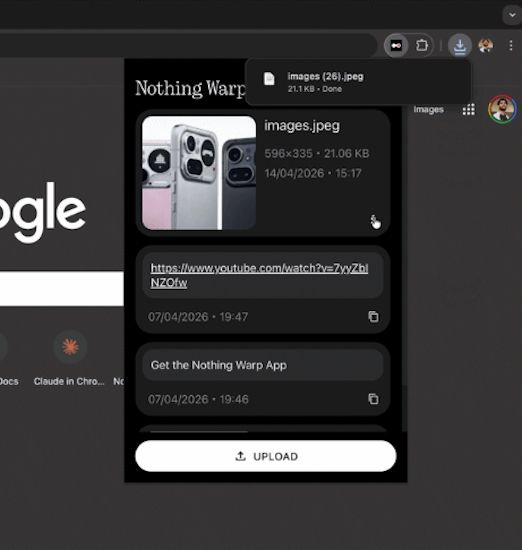The width and height of the screenshot is (522, 550).
Task: Select the images.jpeg file name
Action: click(x=302, y=126)
